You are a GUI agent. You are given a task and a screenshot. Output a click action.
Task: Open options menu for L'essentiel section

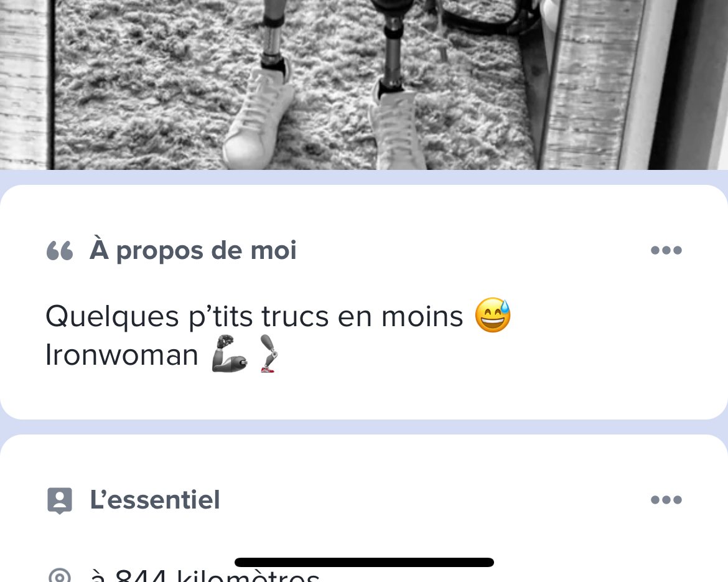pos(666,500)
